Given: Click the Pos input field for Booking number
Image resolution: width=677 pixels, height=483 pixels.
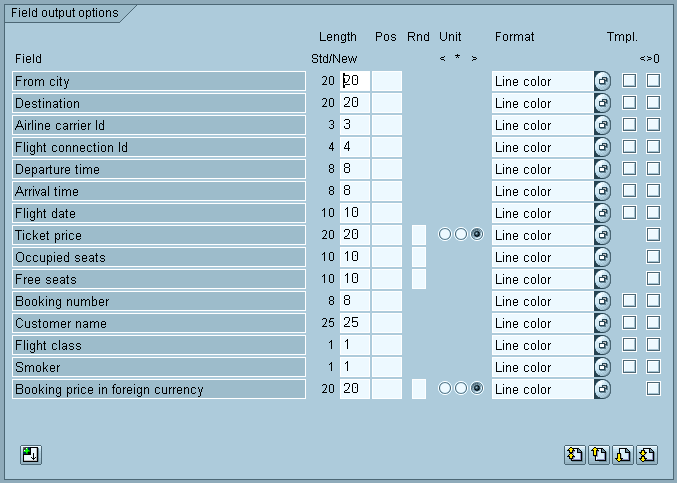Looking at the screenshot, I should pos(386,301).
